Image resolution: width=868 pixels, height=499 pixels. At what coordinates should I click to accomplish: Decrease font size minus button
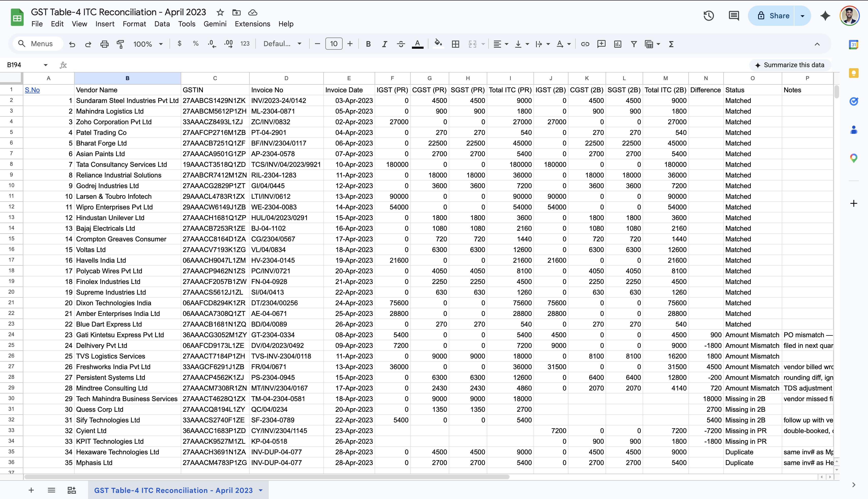[317, 44]
